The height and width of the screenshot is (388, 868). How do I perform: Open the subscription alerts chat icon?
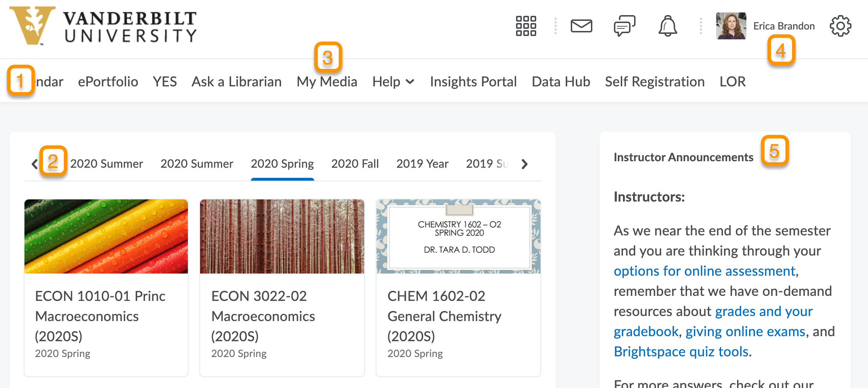[x=624, y=26]
